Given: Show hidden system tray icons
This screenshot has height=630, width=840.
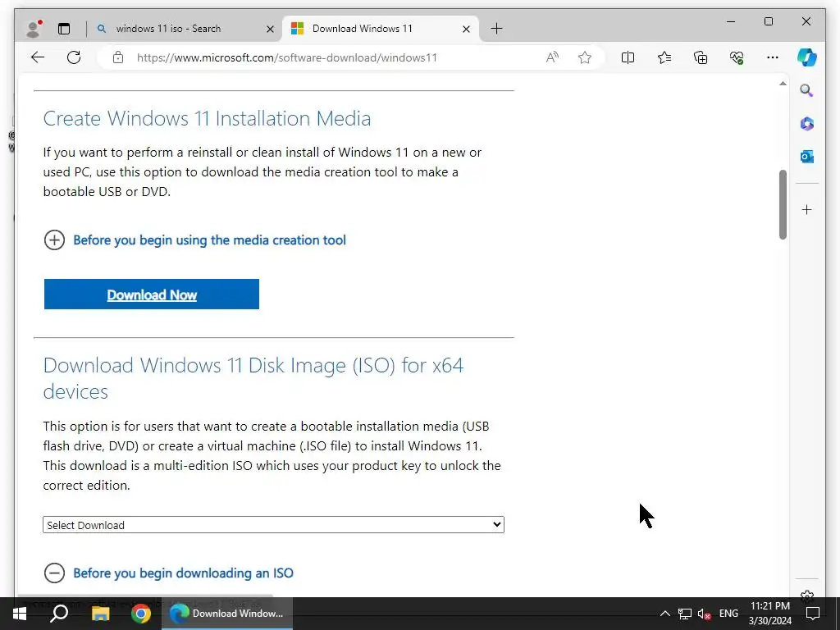Looking at the screenshot, I should click(x=664, y=614).
